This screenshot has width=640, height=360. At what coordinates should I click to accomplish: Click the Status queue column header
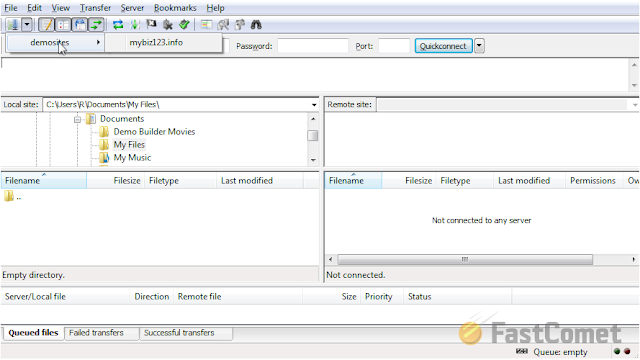coord(457,297)
